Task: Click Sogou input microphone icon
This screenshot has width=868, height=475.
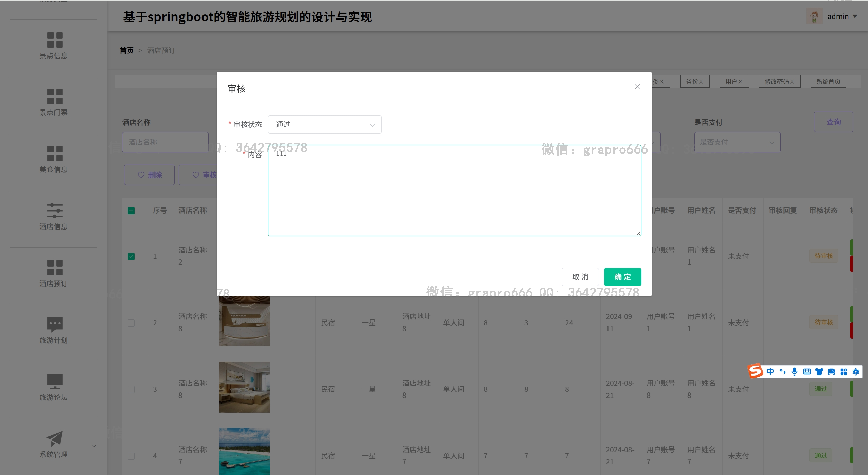Action: tap(794, 371)
